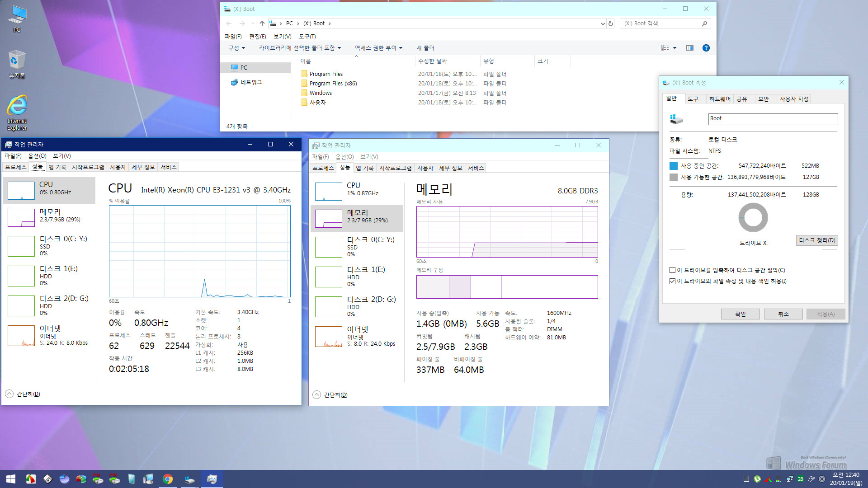Image resolution: width=868 pixels, height=488 pixels.
Task: Select the Internet Explorer desktop icon
Action: (x=17, y=113)
